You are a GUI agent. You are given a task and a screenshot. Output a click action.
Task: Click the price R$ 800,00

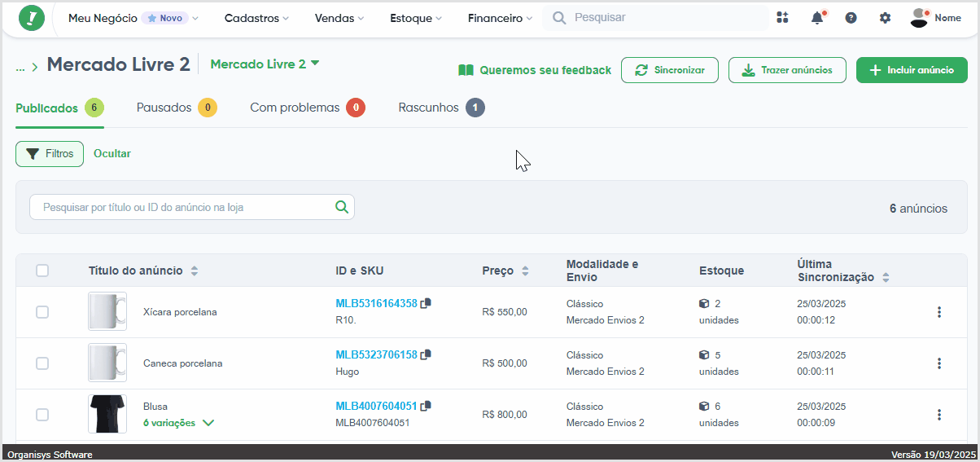pos(505,415)
